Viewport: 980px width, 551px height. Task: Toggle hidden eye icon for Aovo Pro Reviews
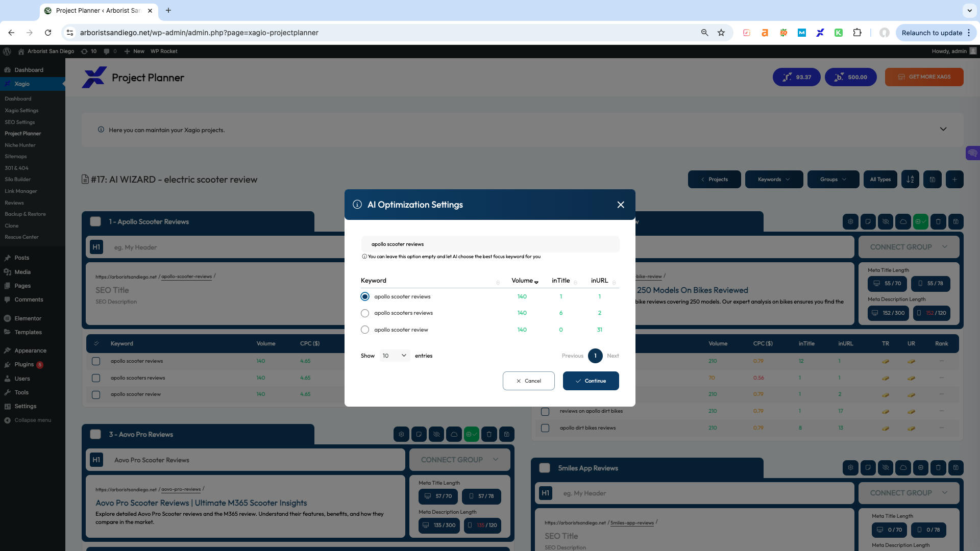tap(436, 434)
